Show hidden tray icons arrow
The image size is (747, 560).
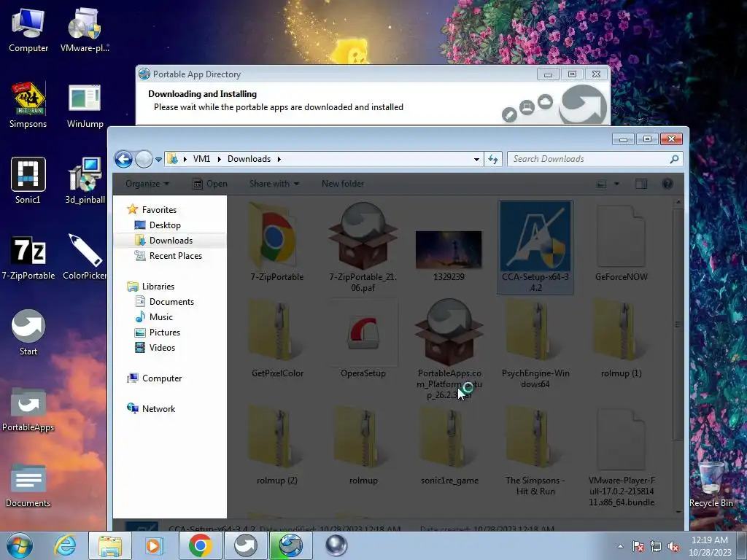click(620, 546)
